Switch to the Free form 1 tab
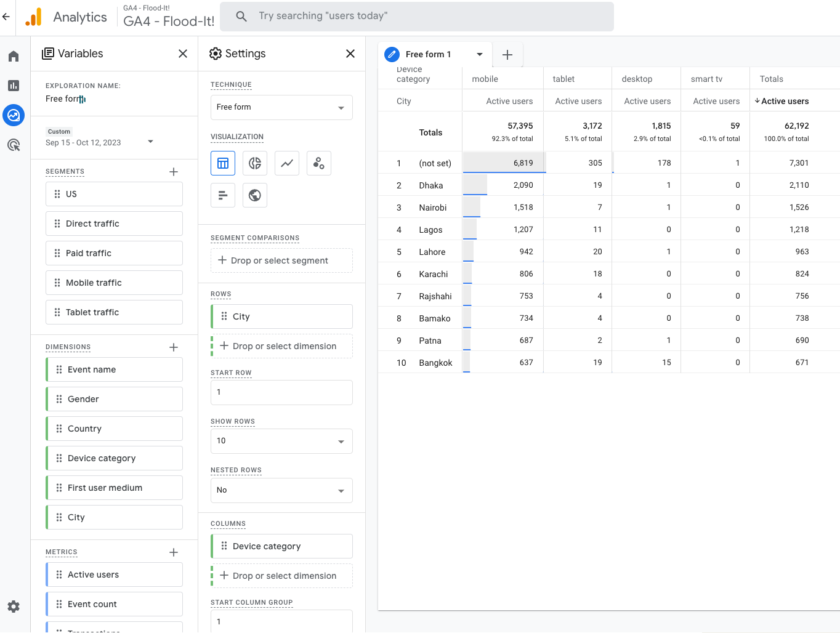Image resolution: width=840 pixels, height=633 pixels. (x=428, y=54)
